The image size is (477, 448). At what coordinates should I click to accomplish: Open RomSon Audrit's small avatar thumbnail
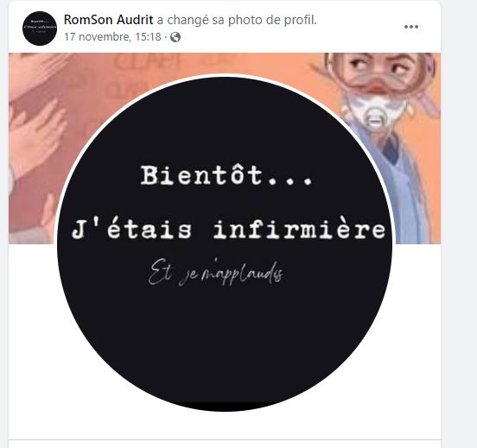click(x=40, y=28)
